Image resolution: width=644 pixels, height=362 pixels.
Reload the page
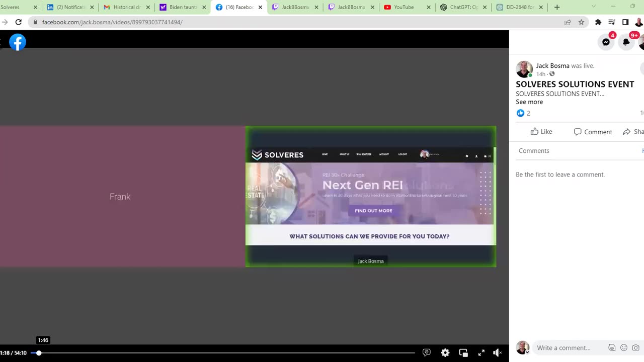click(x=18, y=22)
